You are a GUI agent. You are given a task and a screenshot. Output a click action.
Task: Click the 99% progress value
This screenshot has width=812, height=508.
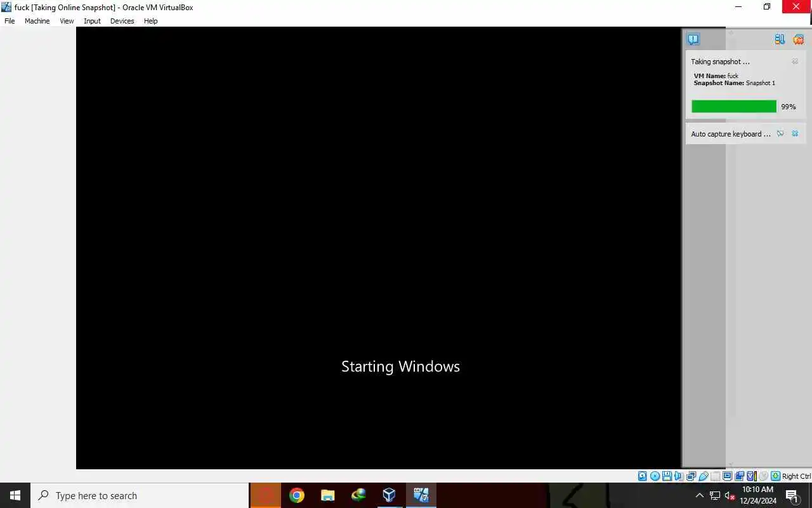pos(789,107)
